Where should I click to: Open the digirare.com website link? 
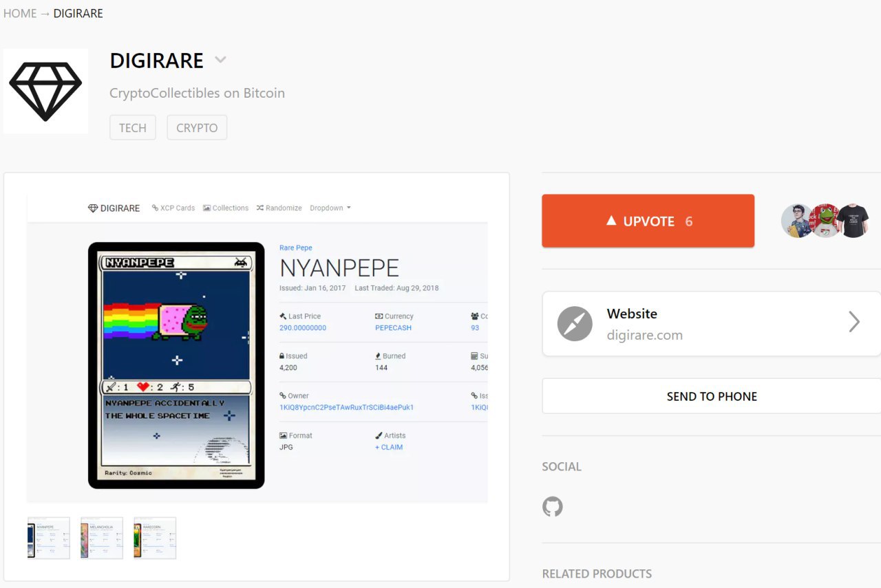(712, 324)
